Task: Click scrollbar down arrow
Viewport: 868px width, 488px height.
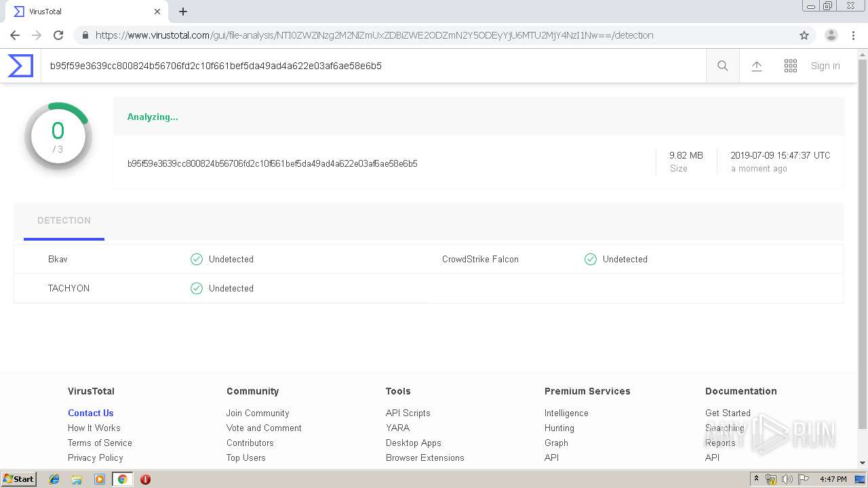Action: click(863, 463)
